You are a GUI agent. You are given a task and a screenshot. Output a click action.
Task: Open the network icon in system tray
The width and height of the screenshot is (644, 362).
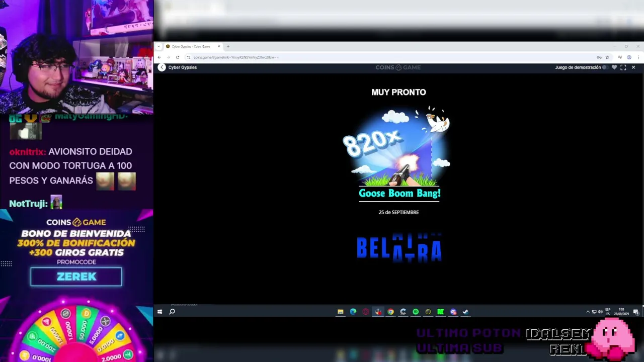click(x=594, y=312)
